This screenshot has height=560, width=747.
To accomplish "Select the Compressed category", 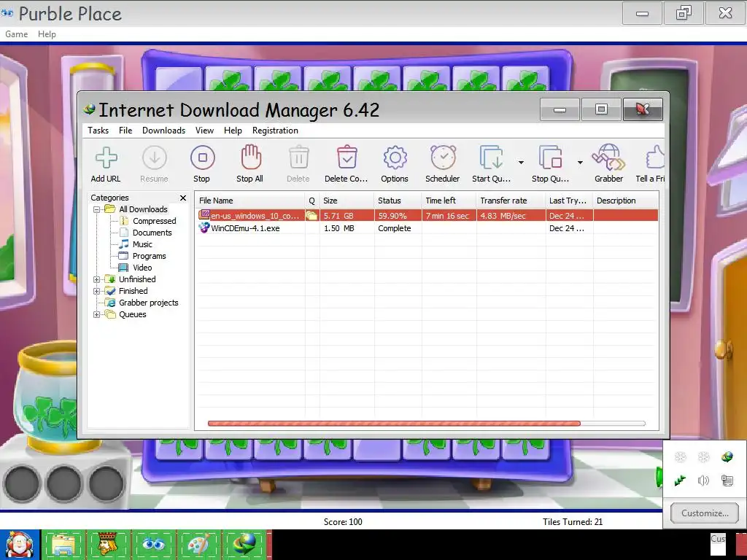I will [154, 221].
